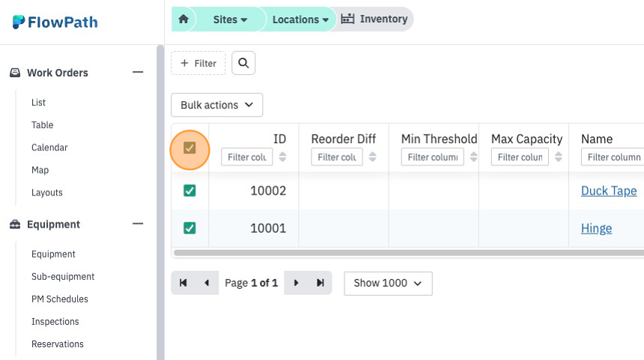Open the Hinge item link
Image resolution: width=644 pixels, height=360 pixels.
tap(596, 228)
